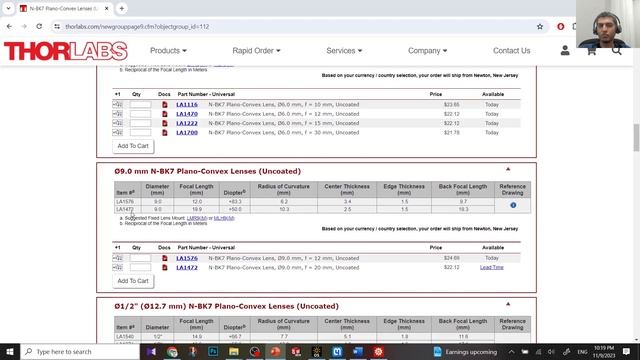Click the +1 cart icon for LA1470
Image resolution: width=640 pixels, height=360 pixels.
(118, 114)
